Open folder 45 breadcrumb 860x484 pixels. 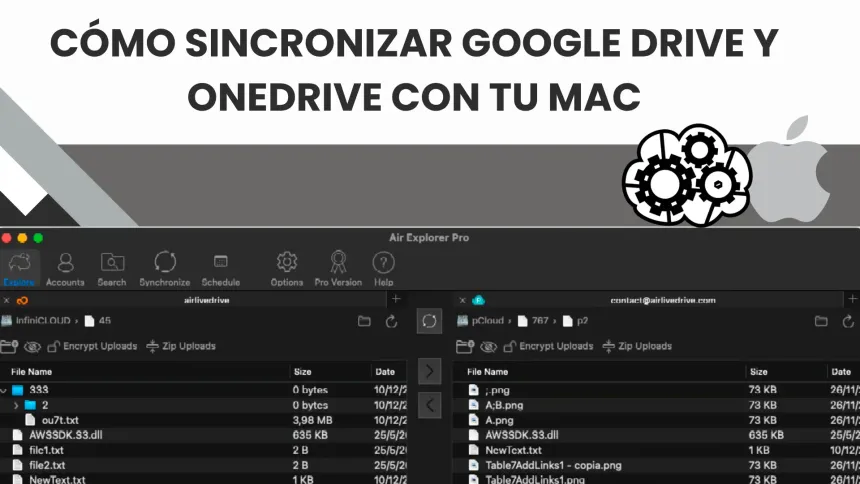[98, 321]
